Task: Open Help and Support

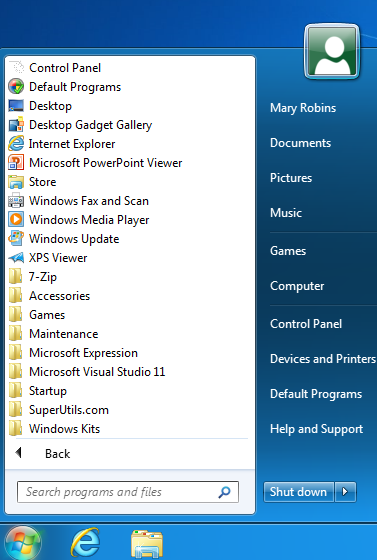Action: coord(316,429)
